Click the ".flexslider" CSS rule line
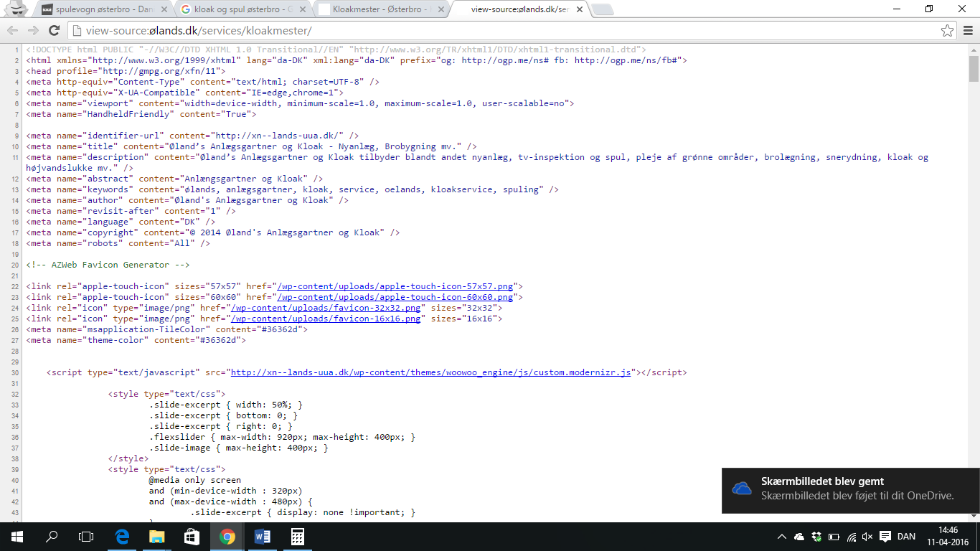Screen dimensions: 980x551 coord(282,437)
